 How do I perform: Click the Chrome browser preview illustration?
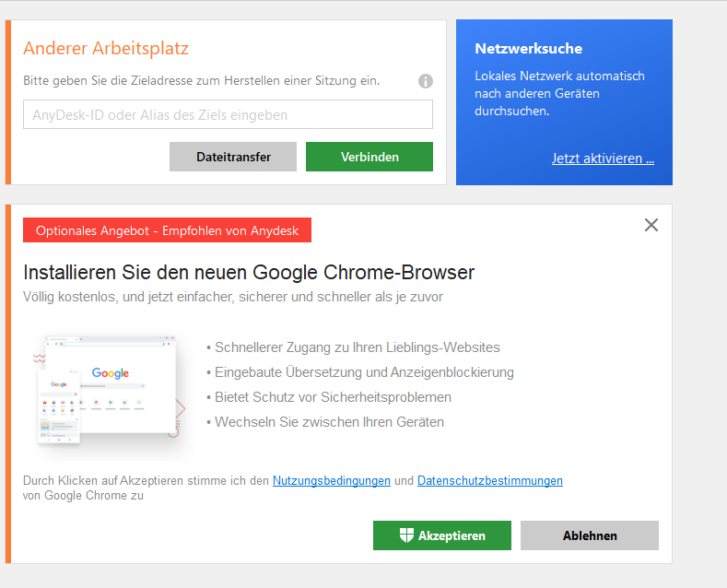pos(110,390)
